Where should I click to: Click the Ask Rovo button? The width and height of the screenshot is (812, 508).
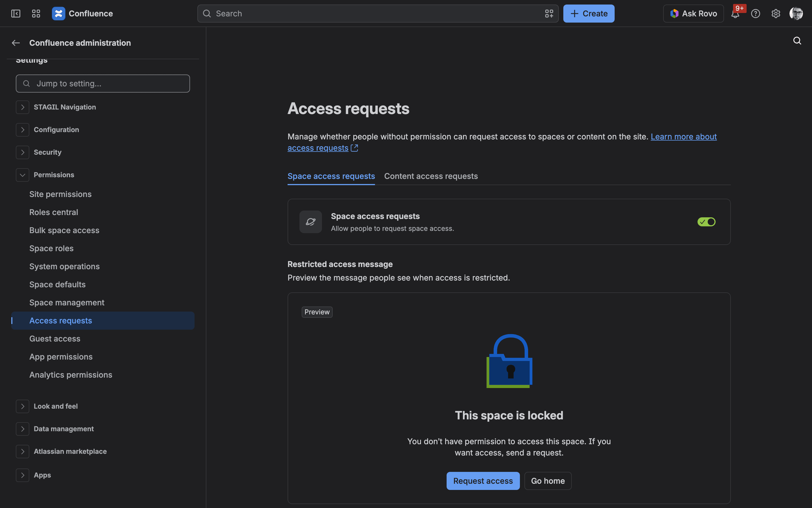(x=693, y=14)
